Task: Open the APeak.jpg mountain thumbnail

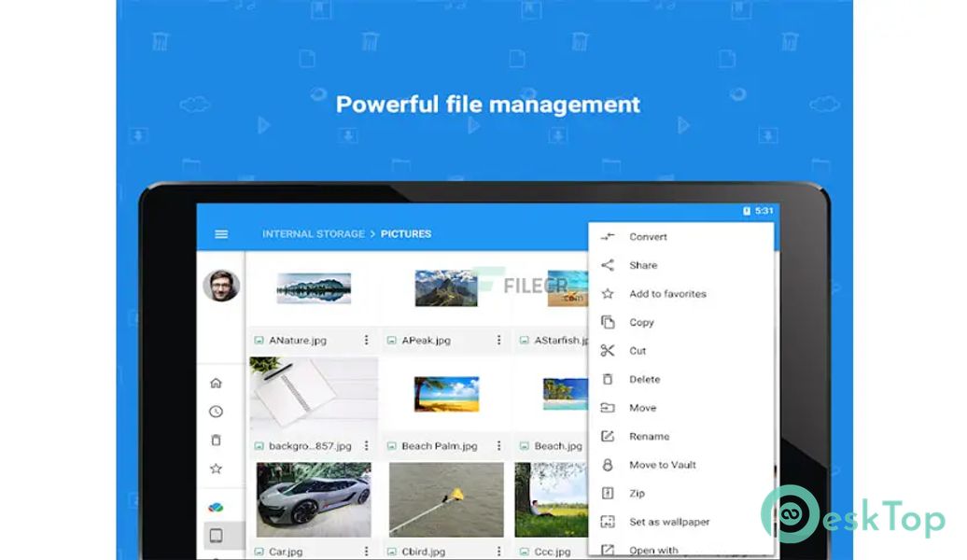Action: tap(446, 288)
